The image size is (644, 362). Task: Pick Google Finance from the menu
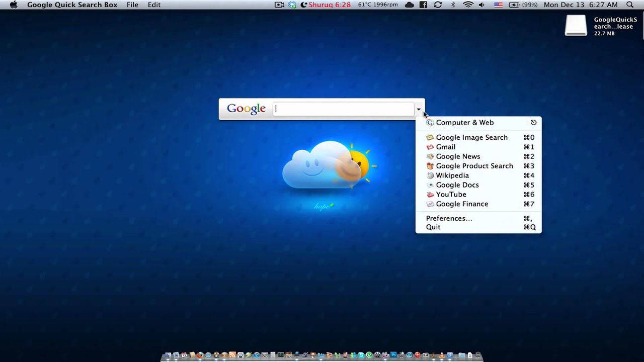pos(478,204)
